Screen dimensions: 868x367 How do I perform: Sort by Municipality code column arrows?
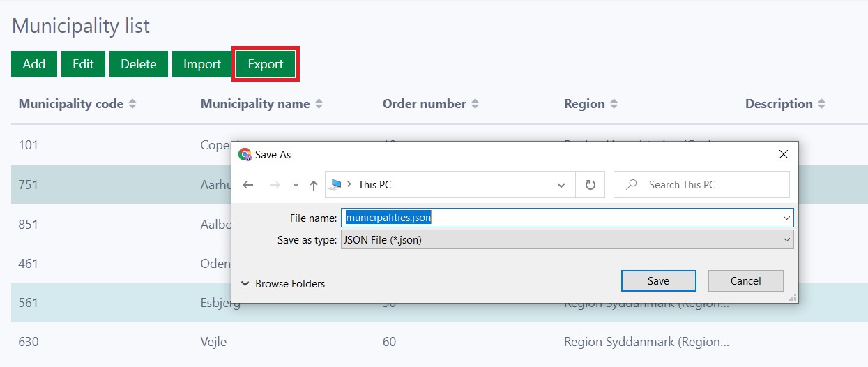pyautogui.click(x=132, y=104)
